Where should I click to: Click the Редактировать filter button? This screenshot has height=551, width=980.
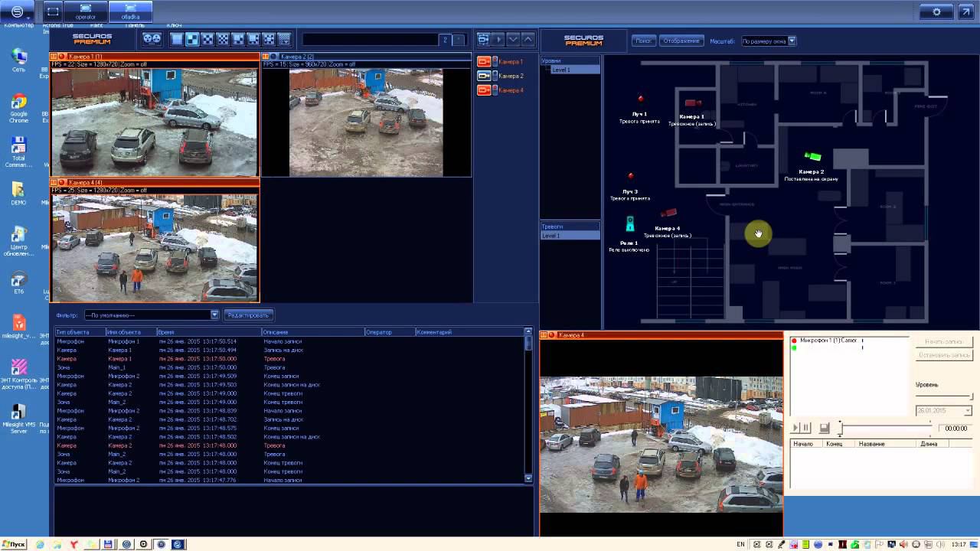click(248, 315)
